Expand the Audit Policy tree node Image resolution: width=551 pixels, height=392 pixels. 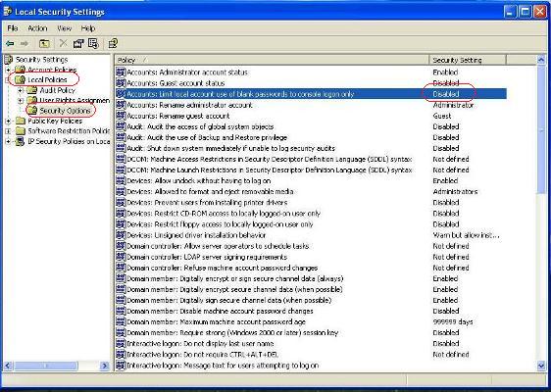(21, 90)
